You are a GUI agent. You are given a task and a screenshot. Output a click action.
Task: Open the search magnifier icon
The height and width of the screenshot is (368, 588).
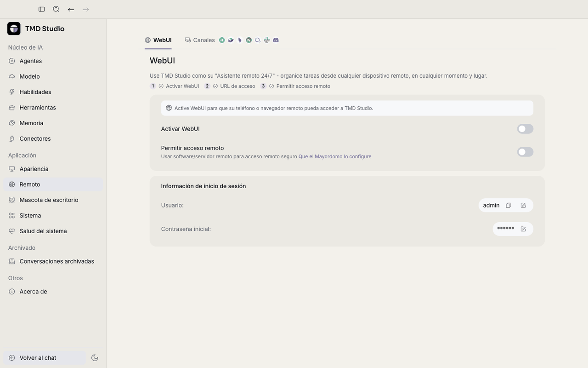click(x=56, y=9)
